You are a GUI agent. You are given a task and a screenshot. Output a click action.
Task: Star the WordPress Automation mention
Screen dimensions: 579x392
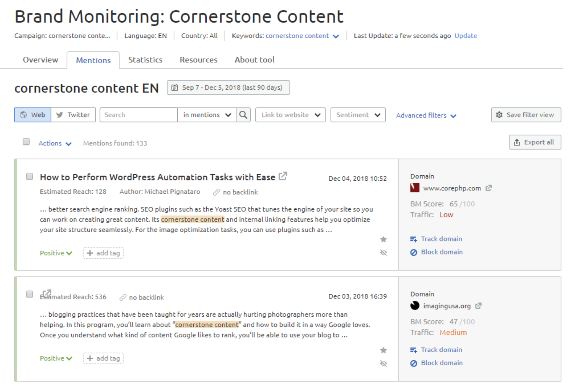[x=383, y=239]
